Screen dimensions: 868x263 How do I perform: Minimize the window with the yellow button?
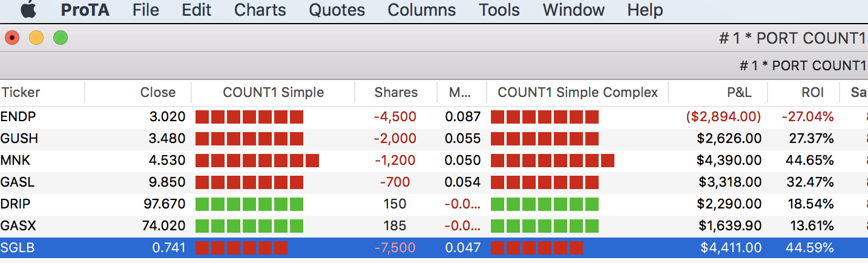[36, 38]
